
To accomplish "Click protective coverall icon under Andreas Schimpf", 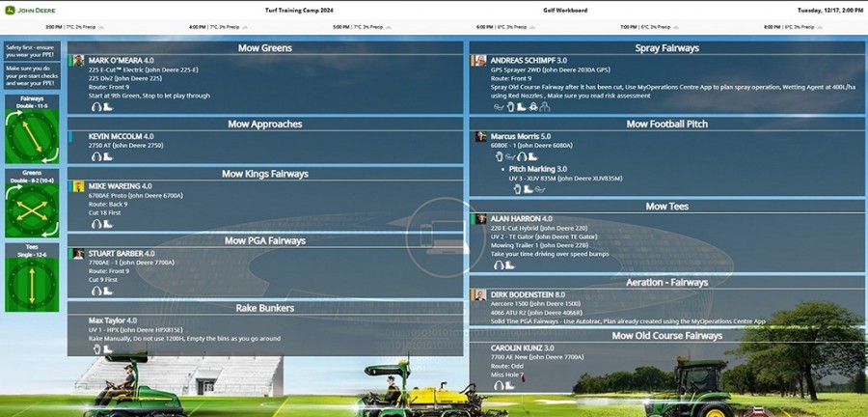I will (545, 107).
